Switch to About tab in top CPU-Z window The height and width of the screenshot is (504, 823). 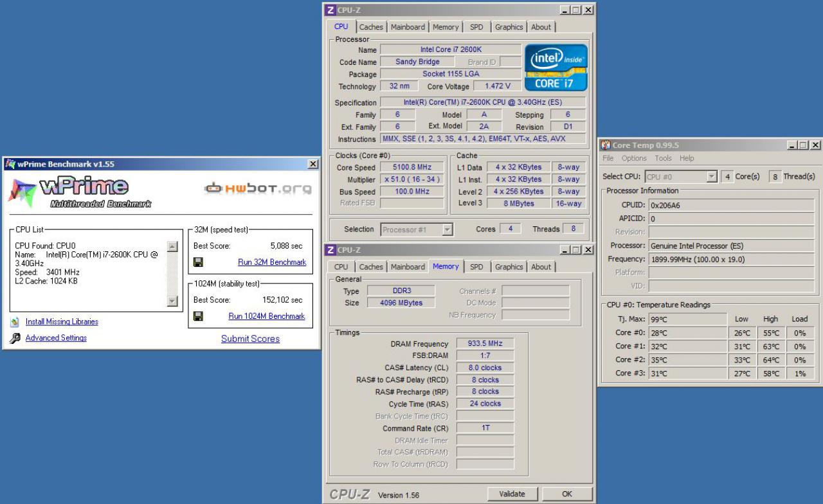tap(541, 27)
